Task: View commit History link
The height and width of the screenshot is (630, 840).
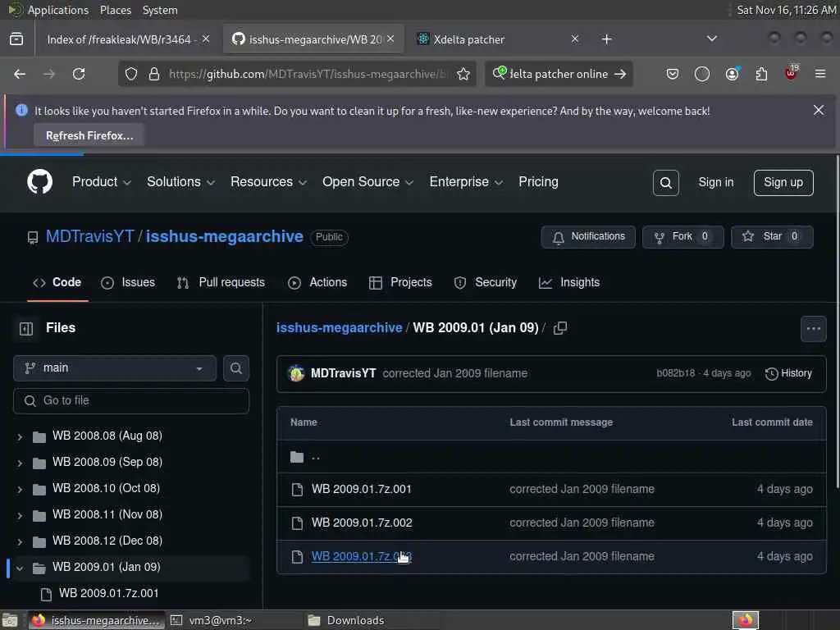Action: point(788,373)
